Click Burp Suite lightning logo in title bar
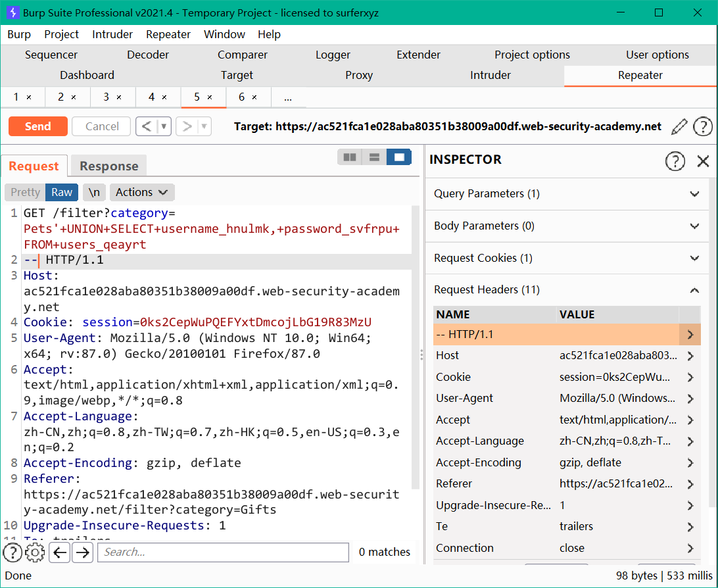Screen dimensions: 718x588 click(x=13, y=12)
